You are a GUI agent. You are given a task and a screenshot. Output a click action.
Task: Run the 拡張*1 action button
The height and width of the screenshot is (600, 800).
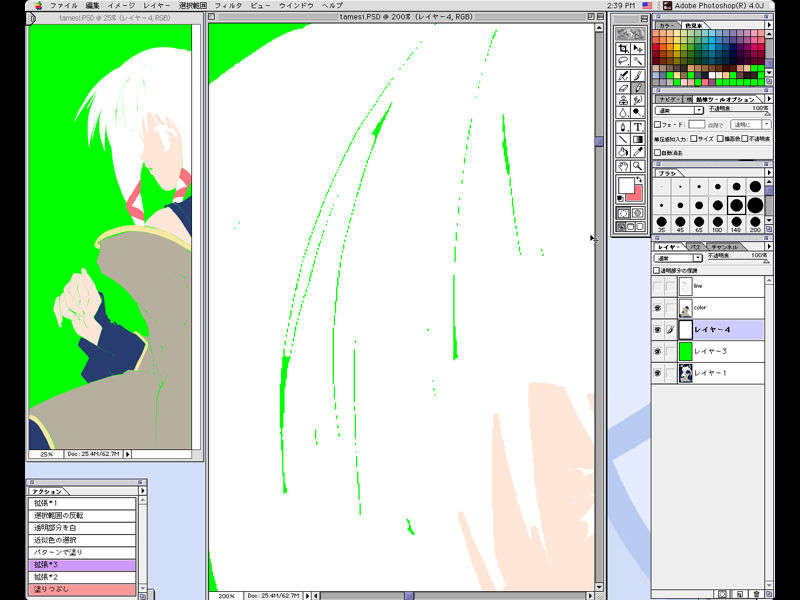tap(82, 503)
